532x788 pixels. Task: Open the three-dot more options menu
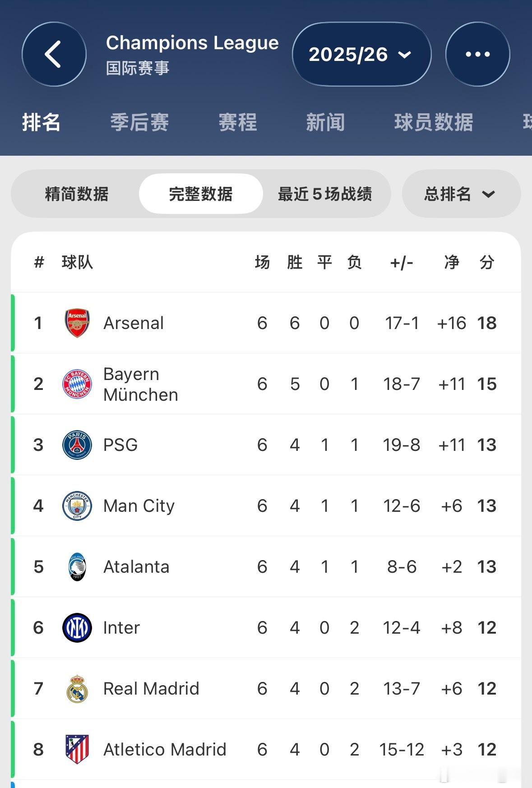[477, 54]
